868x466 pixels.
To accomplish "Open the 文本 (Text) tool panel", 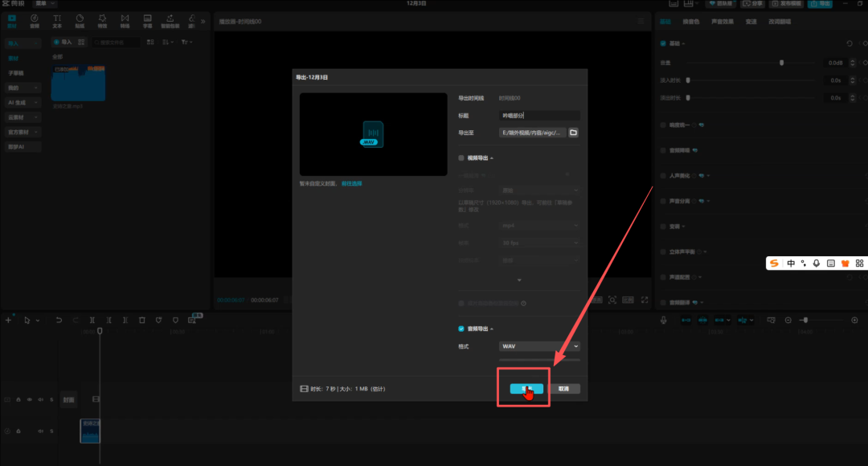I will click(57, 21).
